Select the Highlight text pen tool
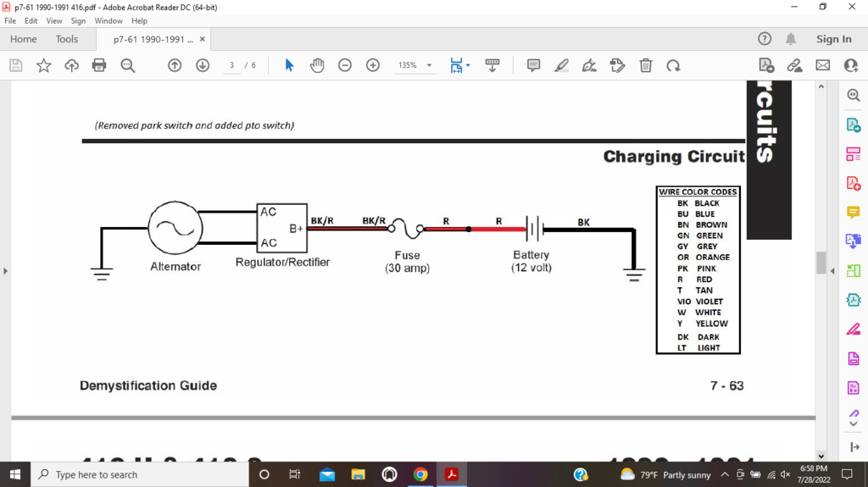This screenshot has width=868, height=487. [x=561, y=65]
